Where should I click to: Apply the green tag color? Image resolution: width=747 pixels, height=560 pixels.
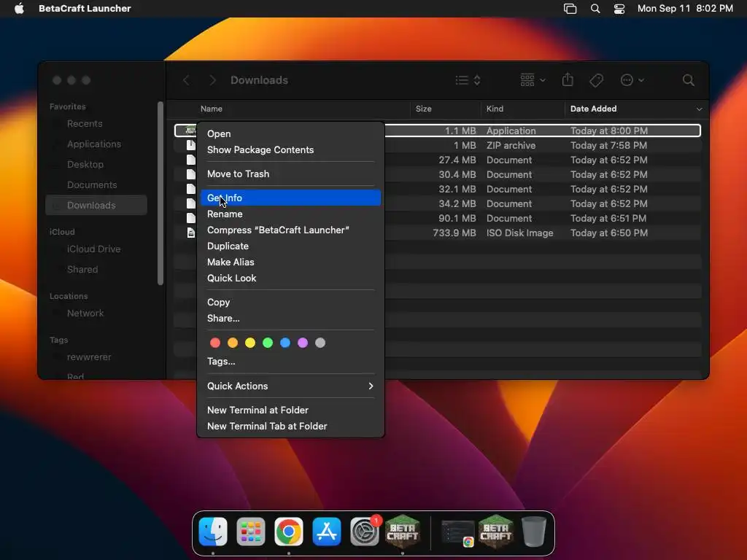268,343
